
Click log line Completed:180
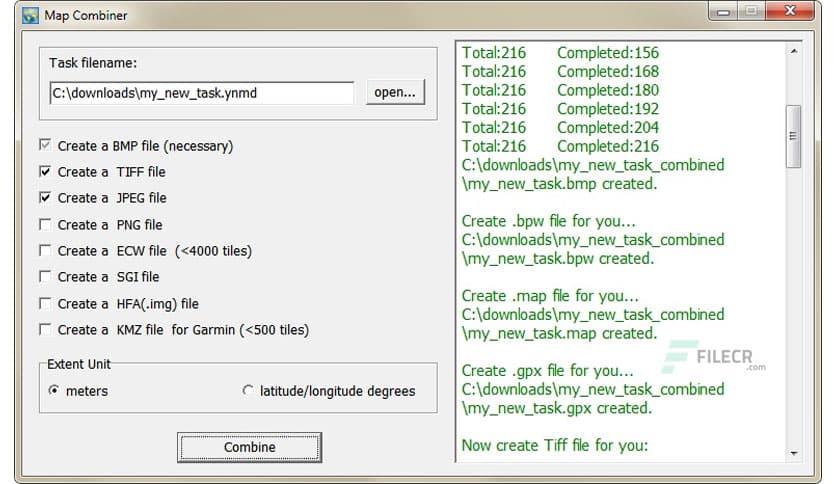tap(608, 90)
